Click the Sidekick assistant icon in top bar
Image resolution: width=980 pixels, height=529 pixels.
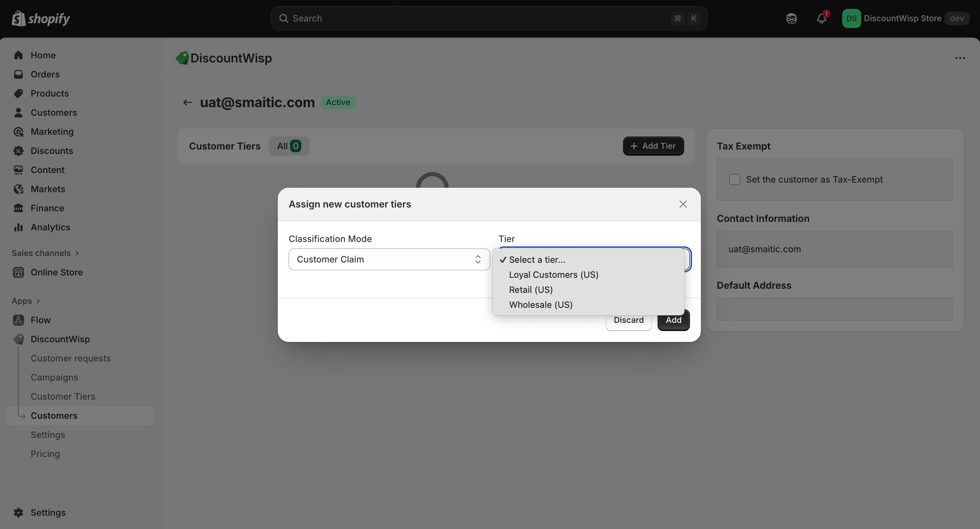[x=791, y=18]
